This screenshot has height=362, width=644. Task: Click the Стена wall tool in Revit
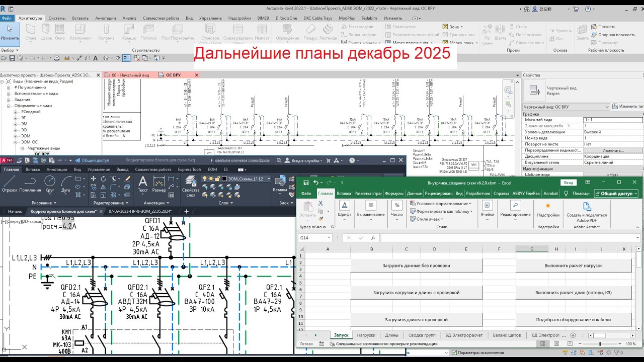(x=31, y=32)
